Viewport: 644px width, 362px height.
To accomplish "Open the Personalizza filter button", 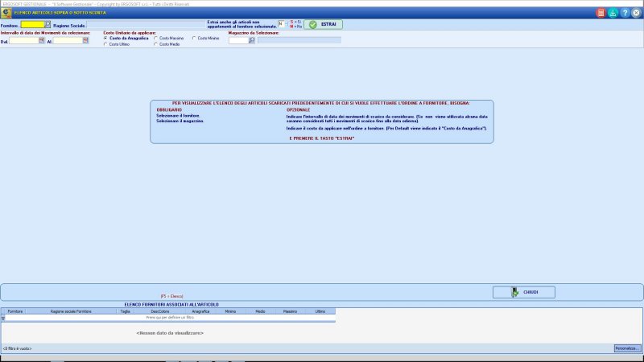I will [x=627, y=348].
